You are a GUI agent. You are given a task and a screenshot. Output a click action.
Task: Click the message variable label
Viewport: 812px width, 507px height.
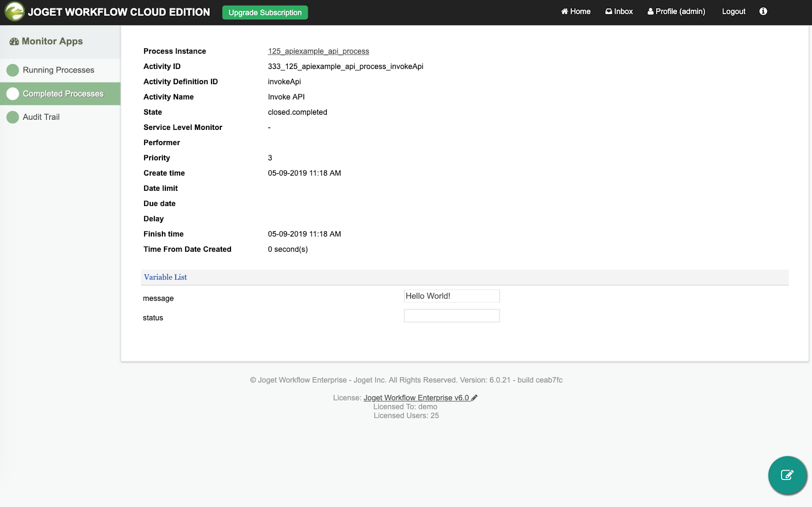158,298
